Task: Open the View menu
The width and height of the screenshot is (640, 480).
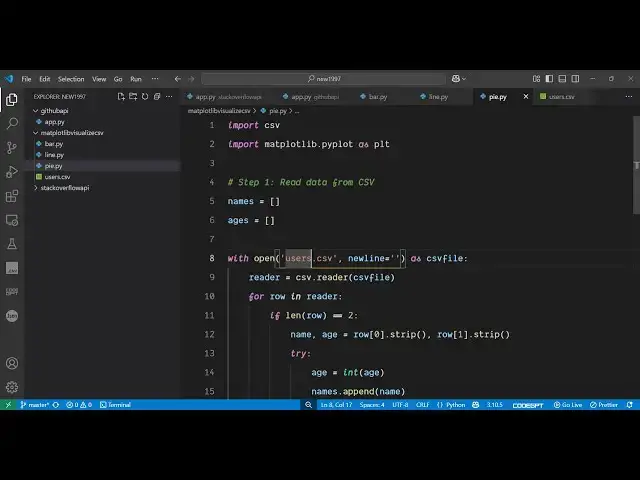Action: tap(99, 79)
